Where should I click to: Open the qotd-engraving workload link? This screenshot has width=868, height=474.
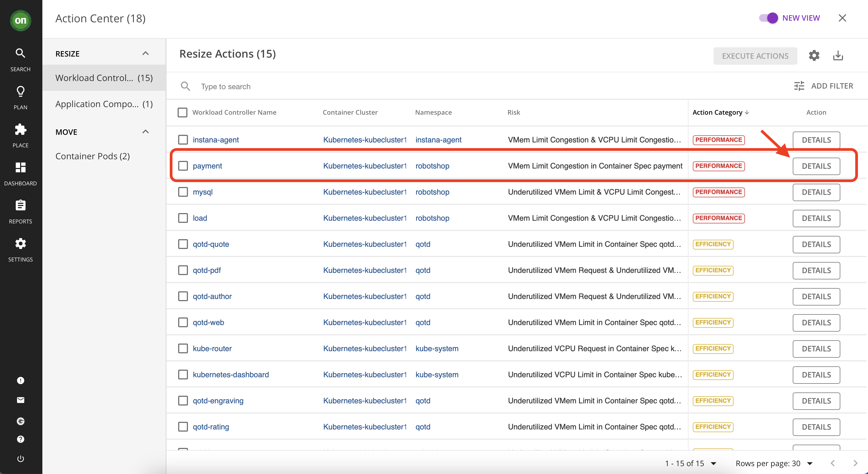218,401
